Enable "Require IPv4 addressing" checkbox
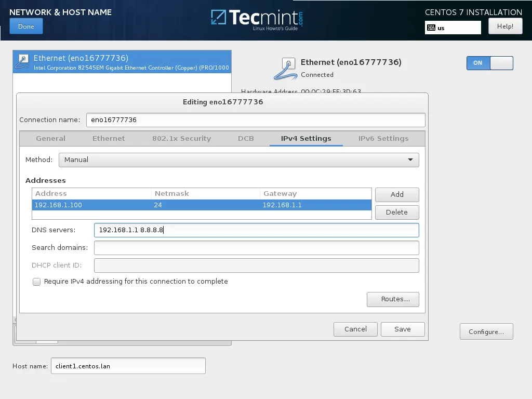 tap(36, 282)
